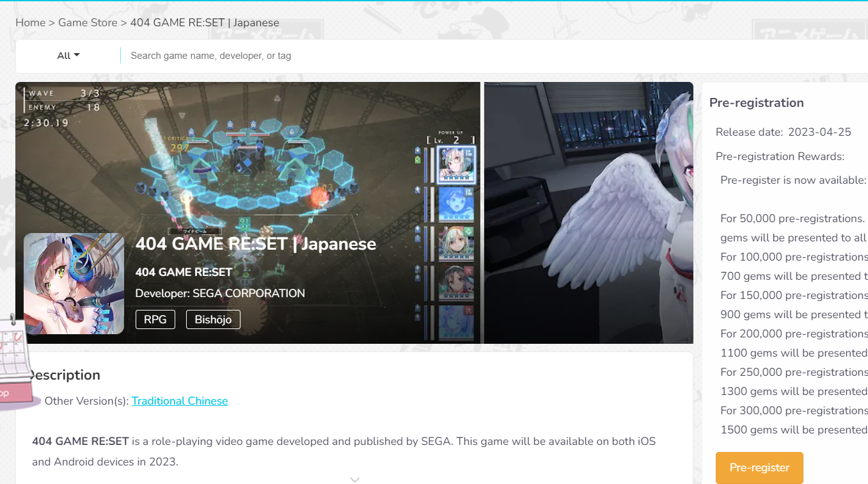Image resolution: width=868 pixels, height=484 pixels.
Task: Click 'Pre-registration Rewards:' label
Action: pyautogui.click(x=780, y=156)
